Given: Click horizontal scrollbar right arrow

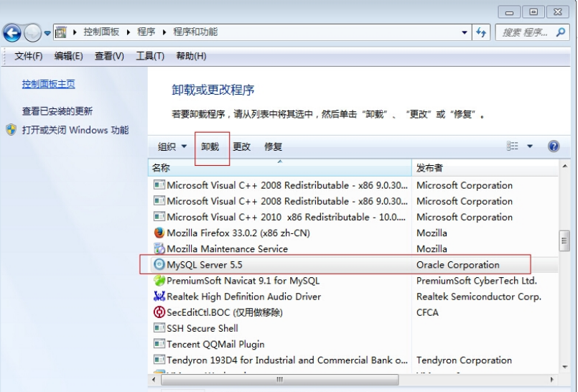Looking at the screenshot, I should [x=552, y=380].
